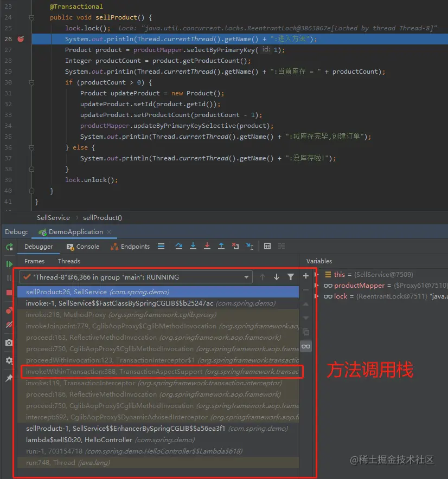Image resolution: width=448 pixels, height=479 pixels.
Task: Select frame 'run:748, Thread'
Action: click(158, 463)
